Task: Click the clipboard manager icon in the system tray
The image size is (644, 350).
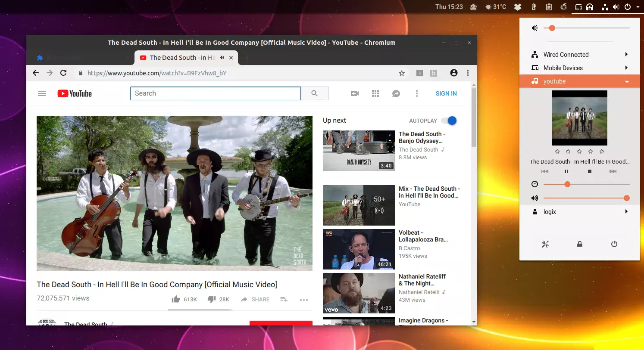Action: coord(548,7)
